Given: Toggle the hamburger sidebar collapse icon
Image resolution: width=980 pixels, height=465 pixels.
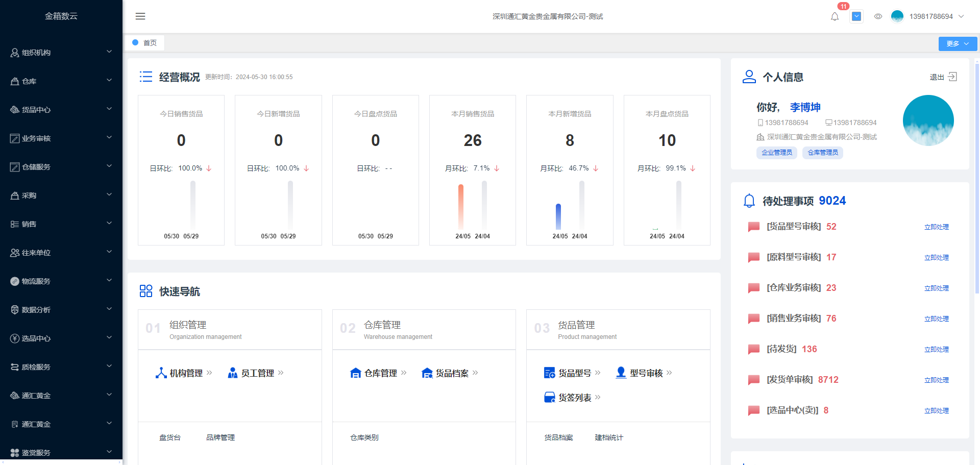Looking at the screenshot, I should click(x=140, y=16).
